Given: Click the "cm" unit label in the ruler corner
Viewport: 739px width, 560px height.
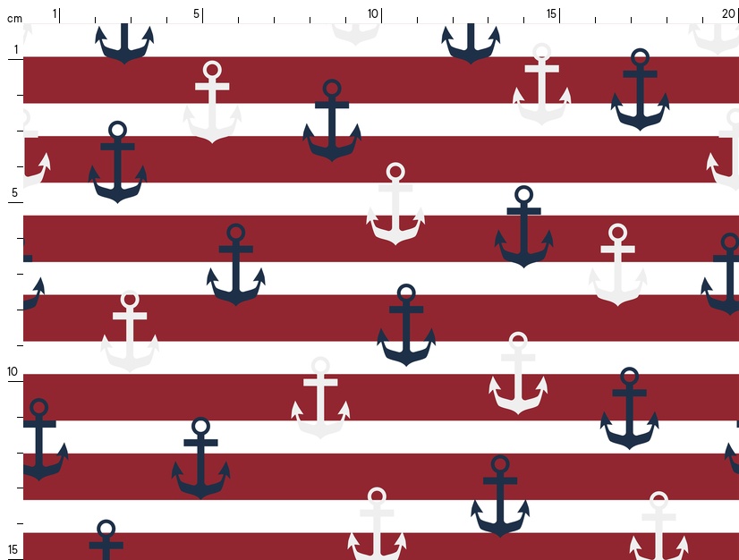Looking at the screenshot, I should [x=14, y=18].
